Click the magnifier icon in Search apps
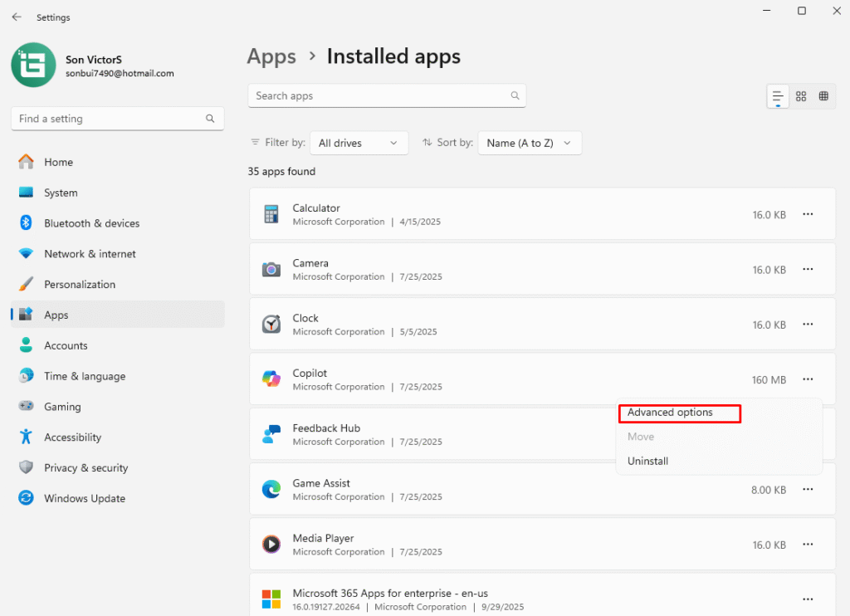This screenshot has height=616, width=850. [x=515, y=96]
